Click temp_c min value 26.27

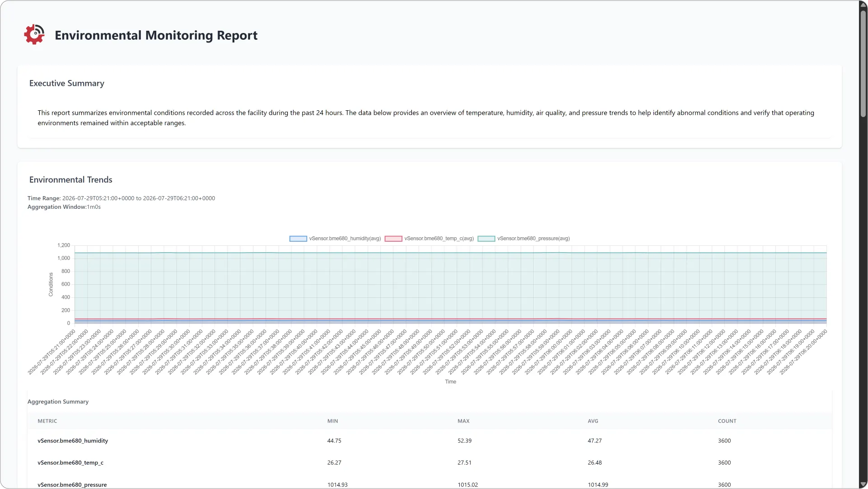coord(334,463)
